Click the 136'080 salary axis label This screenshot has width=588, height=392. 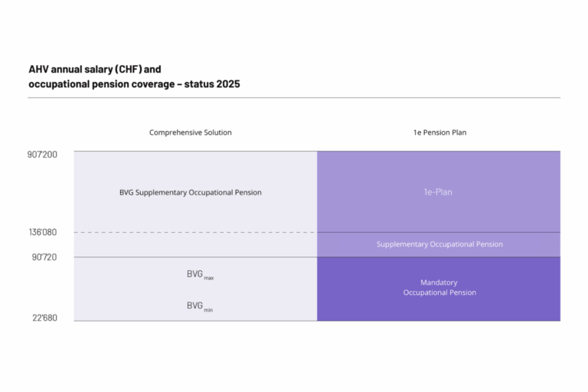pos(42,232)
